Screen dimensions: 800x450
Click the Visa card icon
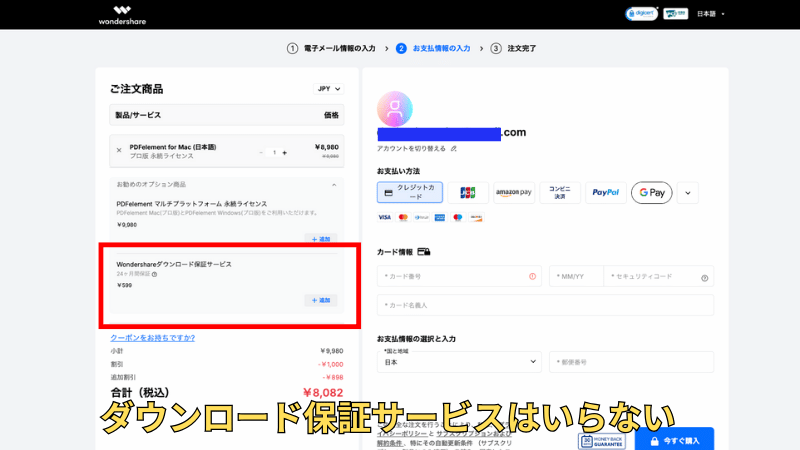tap(384, 217)
